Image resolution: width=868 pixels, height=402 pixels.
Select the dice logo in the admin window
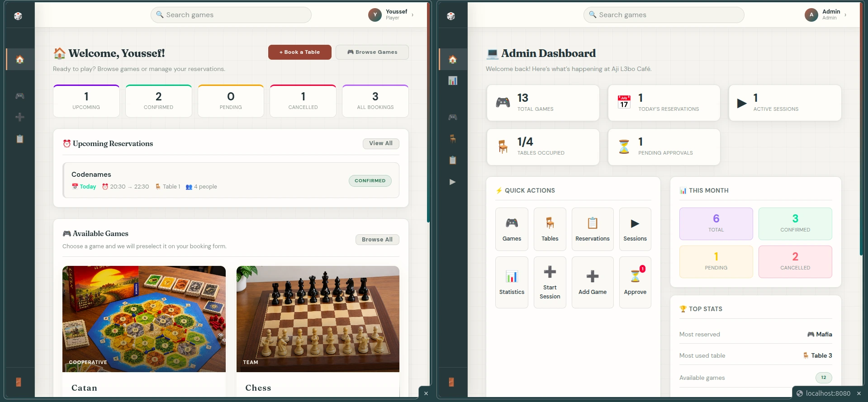[x=451, y=16]
